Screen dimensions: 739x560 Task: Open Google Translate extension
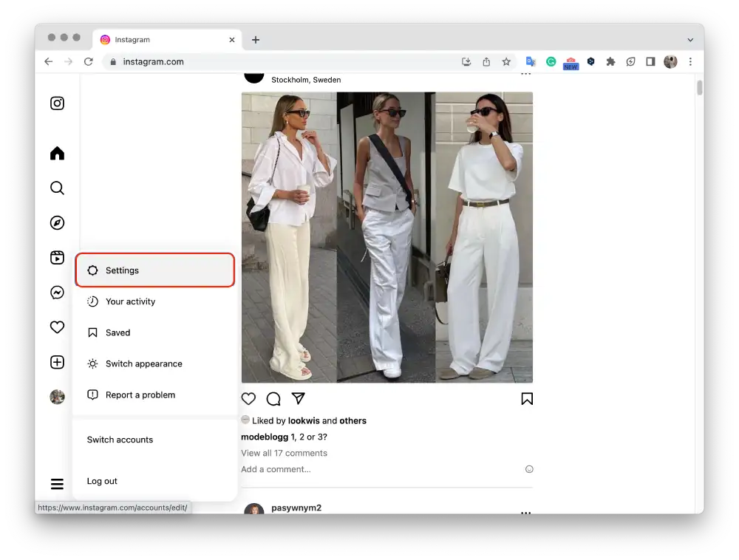tap(531, 62)
